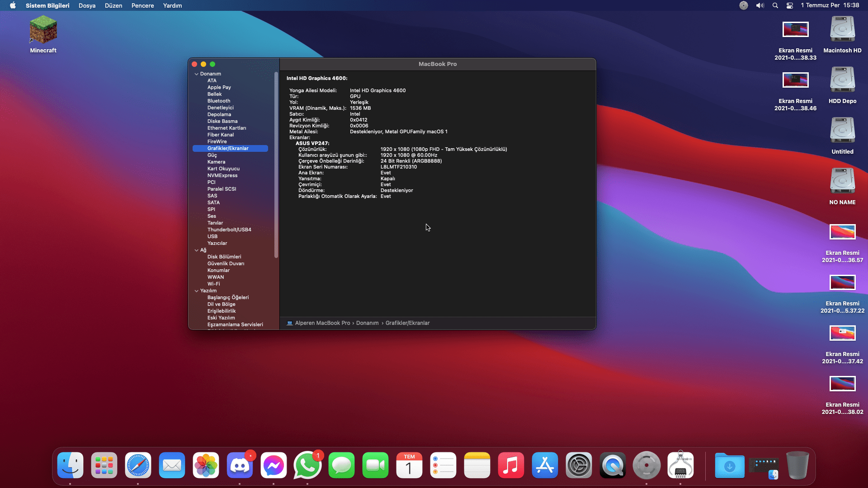Collapse the Ağ section chevron

point(197,250)
